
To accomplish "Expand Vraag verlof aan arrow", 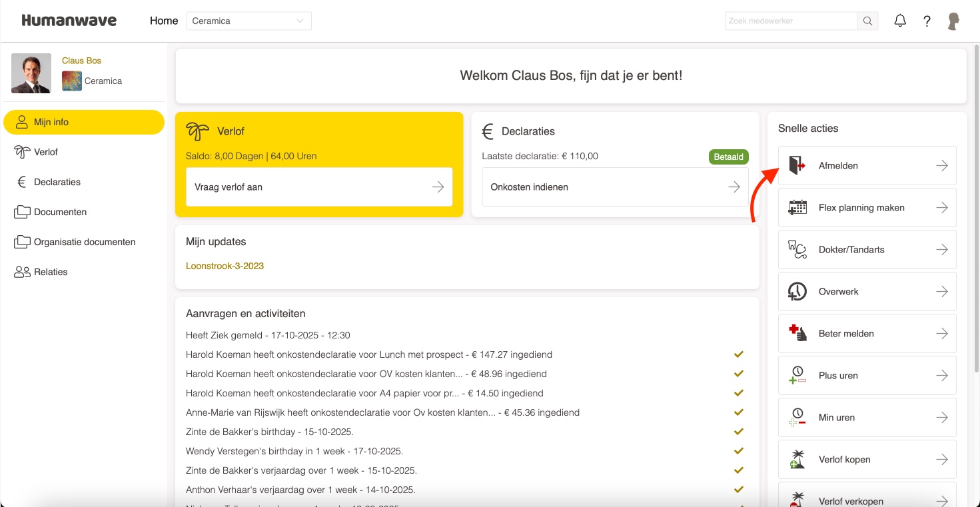I will point(438,187).
